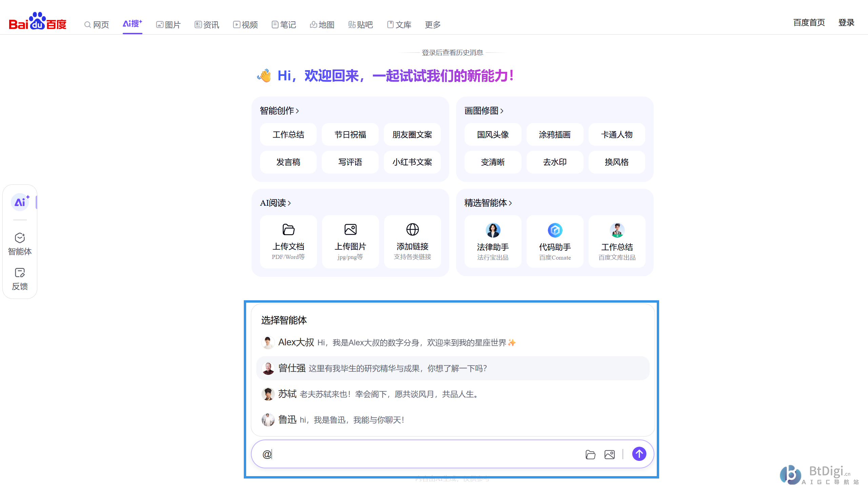
Task: Click the Baidu logo
Action: pyautogui.click(x=38, y=21)
